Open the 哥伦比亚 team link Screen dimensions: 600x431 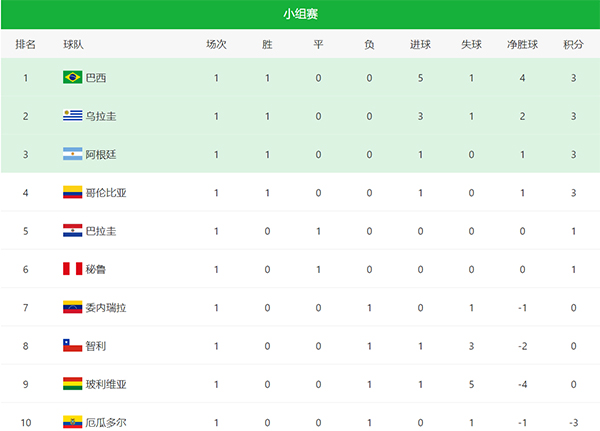[106, 192]
